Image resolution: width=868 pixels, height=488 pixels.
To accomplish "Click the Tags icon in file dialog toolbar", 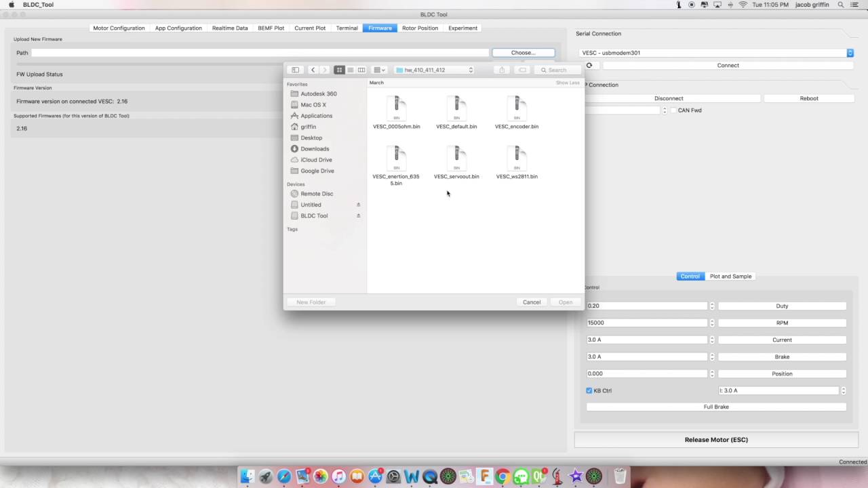I will pyautogui.click(x=522, y=70).
